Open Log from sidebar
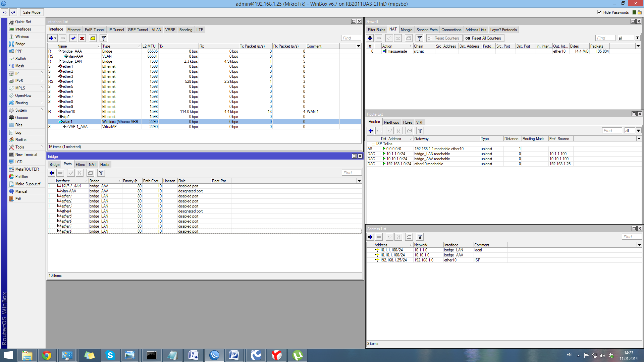The width and height of the screenshot is (644, 362). coord(18,132)
